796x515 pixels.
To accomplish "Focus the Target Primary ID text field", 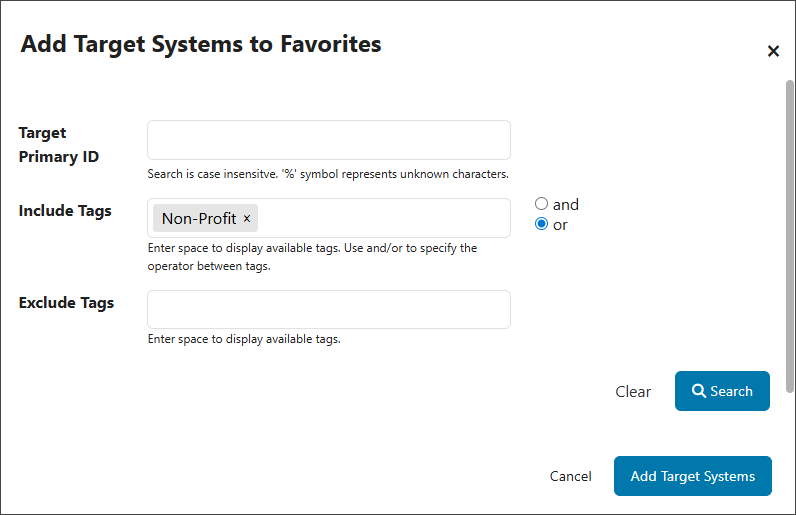I will click(328, 140).
